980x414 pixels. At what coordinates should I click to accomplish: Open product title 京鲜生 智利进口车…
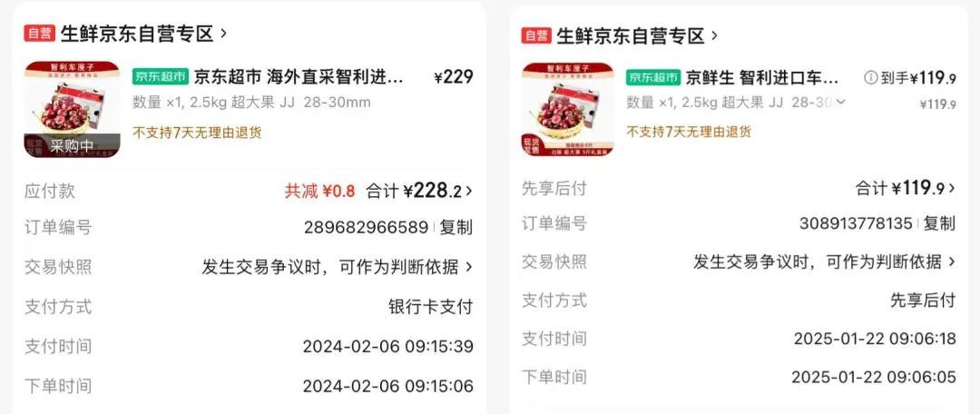click(x=762, y=77)
